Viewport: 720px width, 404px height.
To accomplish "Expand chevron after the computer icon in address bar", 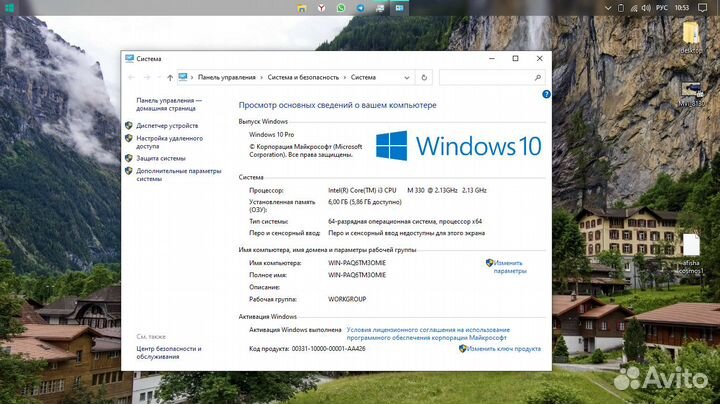I will tap(192, 78).
